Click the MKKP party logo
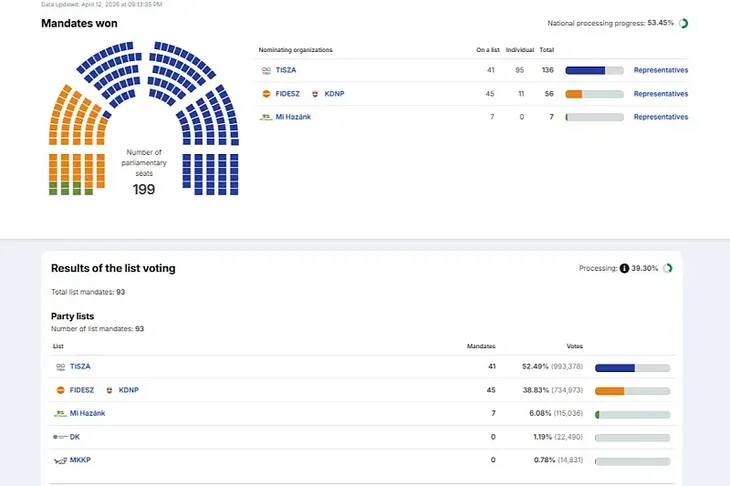This screenshot has height=486, width=730. pos(59,460)
